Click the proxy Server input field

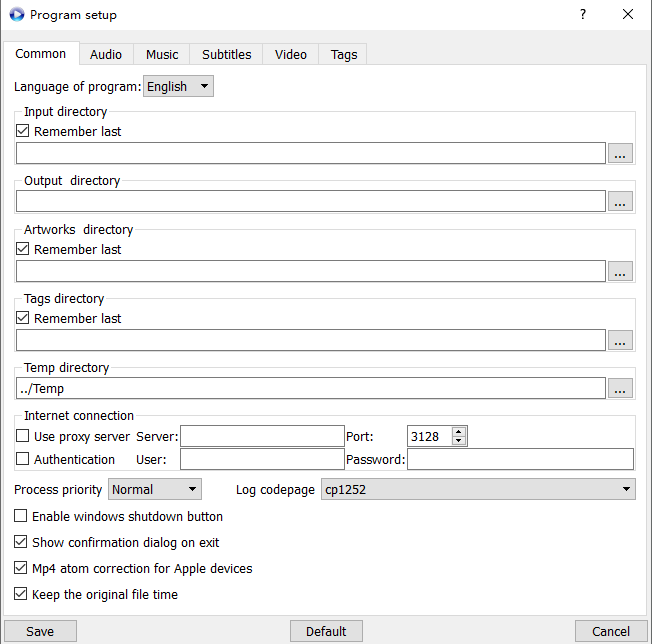[261, 436]
